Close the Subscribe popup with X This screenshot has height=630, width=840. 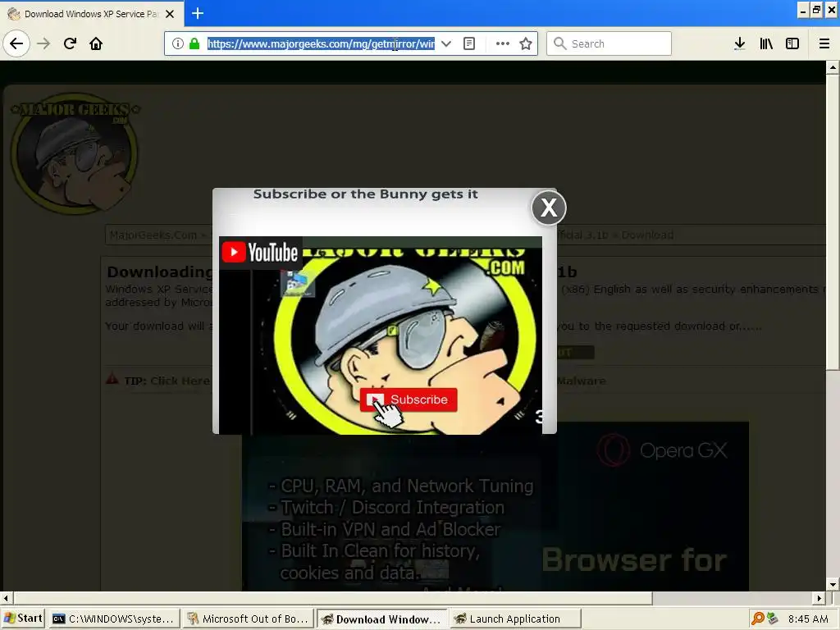(549, 208)
